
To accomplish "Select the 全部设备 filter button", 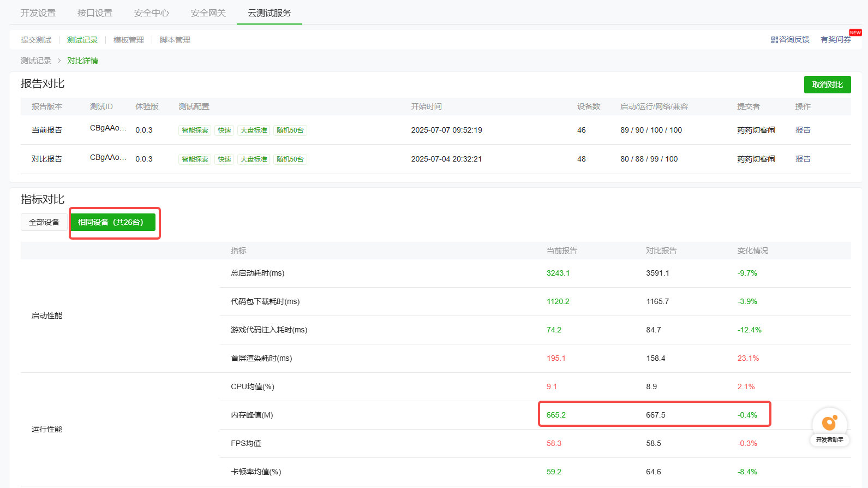I will coord(44,222).
